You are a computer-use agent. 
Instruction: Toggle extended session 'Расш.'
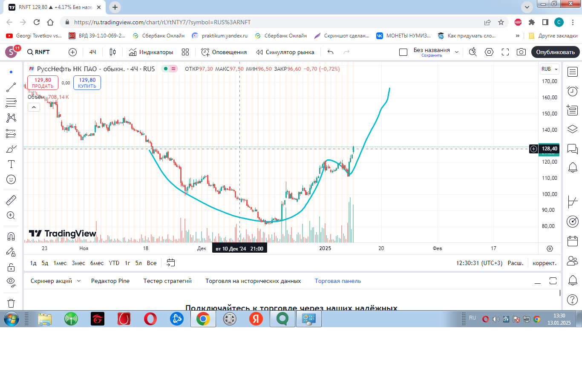point(516,263)
